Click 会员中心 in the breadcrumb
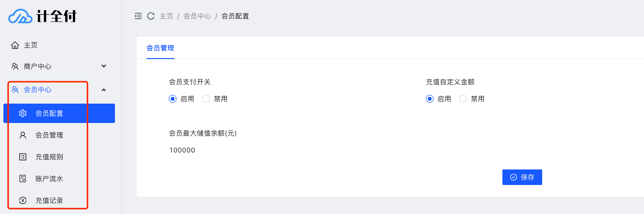This screenshot has height=214, width=644. pos(197,16)
